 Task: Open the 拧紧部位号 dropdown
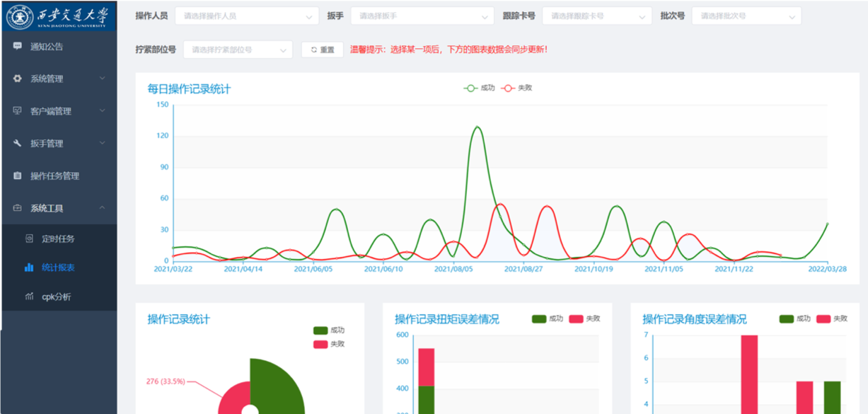click(x=237, y=50)
